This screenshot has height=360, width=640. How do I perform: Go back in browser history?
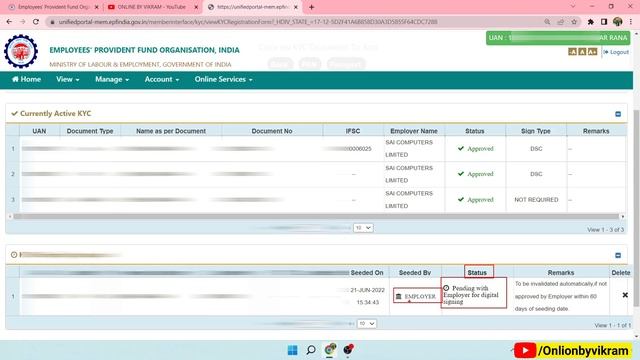(x=9, y=22)
